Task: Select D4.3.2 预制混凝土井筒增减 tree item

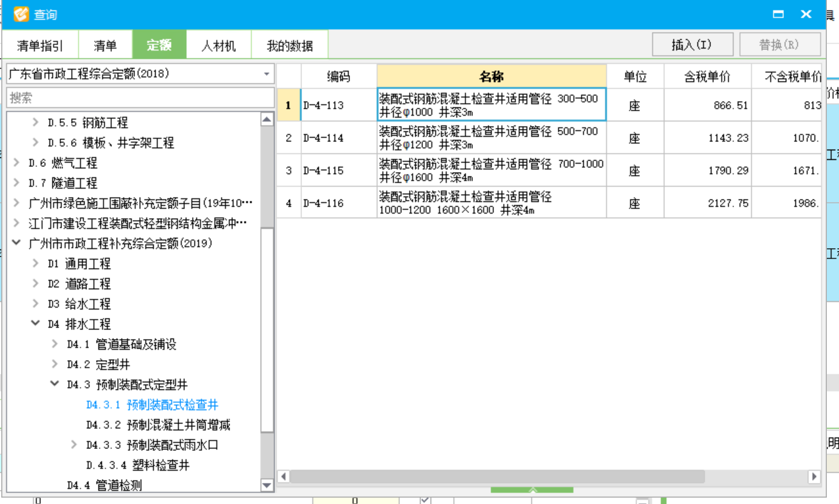Action: [158, 425]
